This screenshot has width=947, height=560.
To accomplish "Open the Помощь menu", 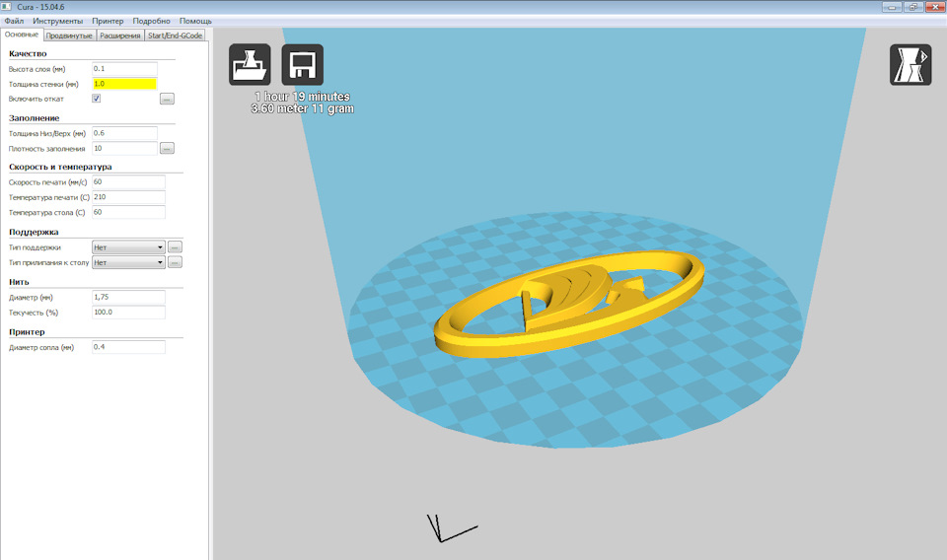I will click(195, 21).
